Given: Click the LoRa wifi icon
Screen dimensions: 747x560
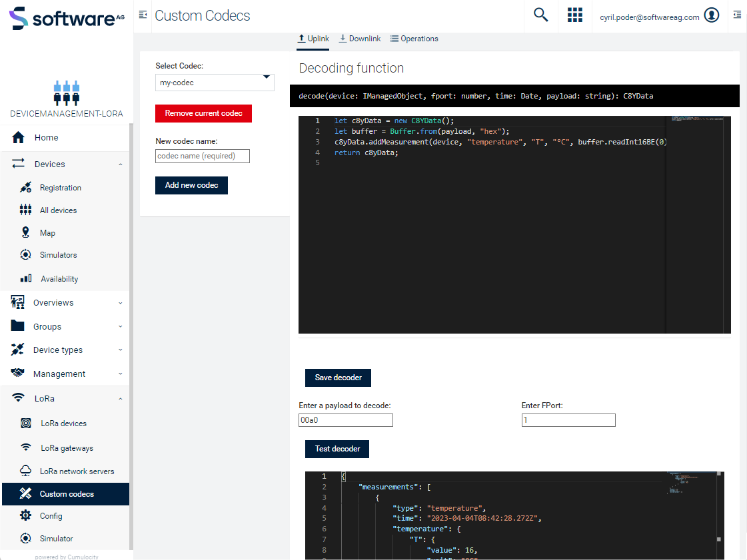Looking at the screenshot, I should click(18, 398).
